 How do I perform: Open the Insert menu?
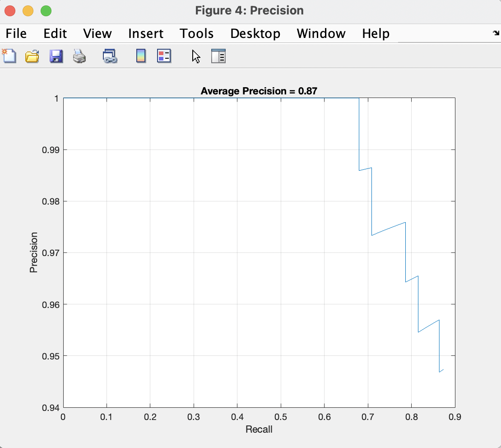click(x=145, y=33)
